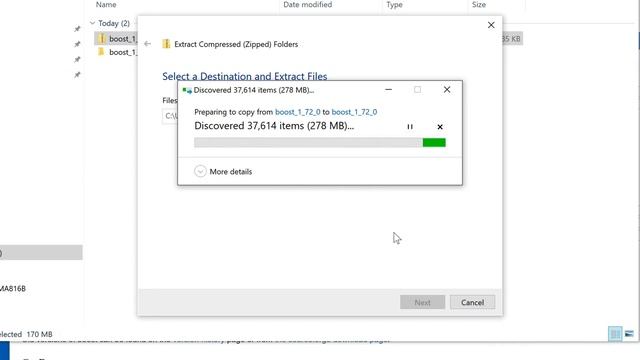Click the zipped folder icon in the wizard title
This screenshot has height=360, width=640.
(x=166, y=44)
